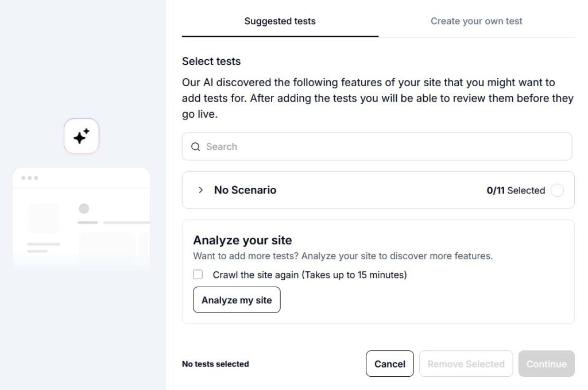Click the Analyze your site heading

coord(242,240)
